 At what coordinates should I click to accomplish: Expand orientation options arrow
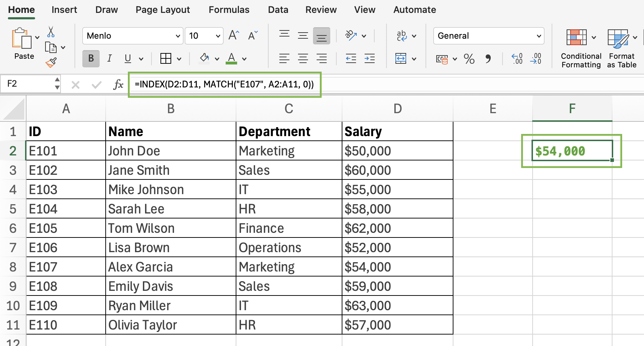tap(364, 36)
